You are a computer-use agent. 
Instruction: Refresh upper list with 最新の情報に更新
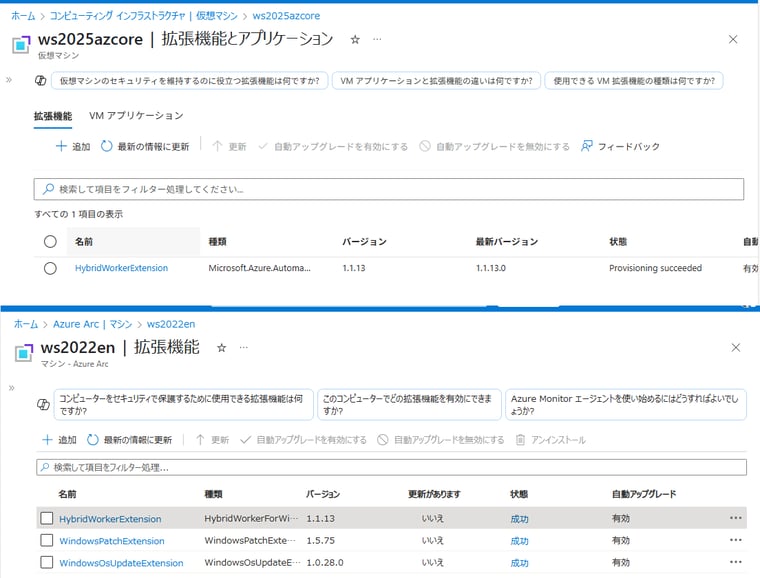click(145, 146)
